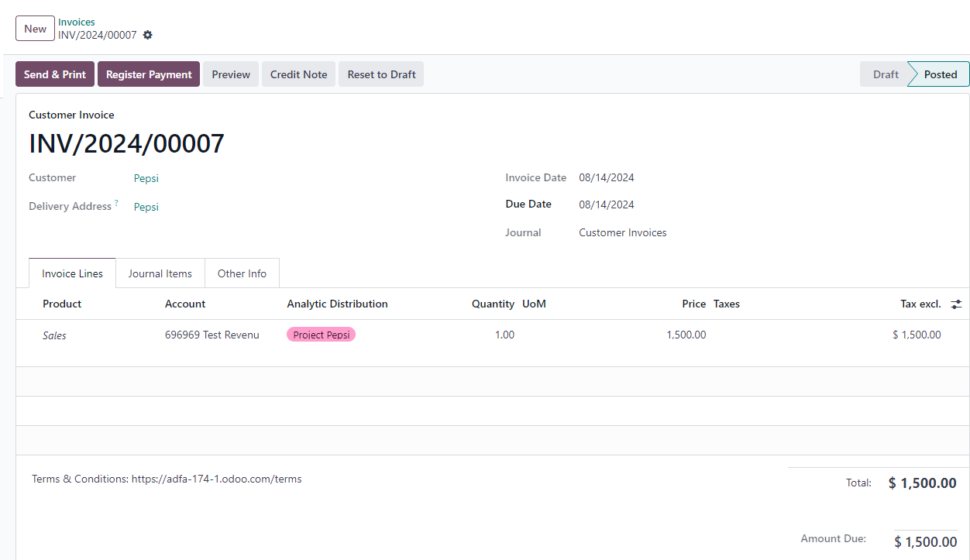Open the gear actions menu beside INV/2024/00007
Image resolution: width=970 pixels, height=560 pixels.
click(x=148, y=35)
